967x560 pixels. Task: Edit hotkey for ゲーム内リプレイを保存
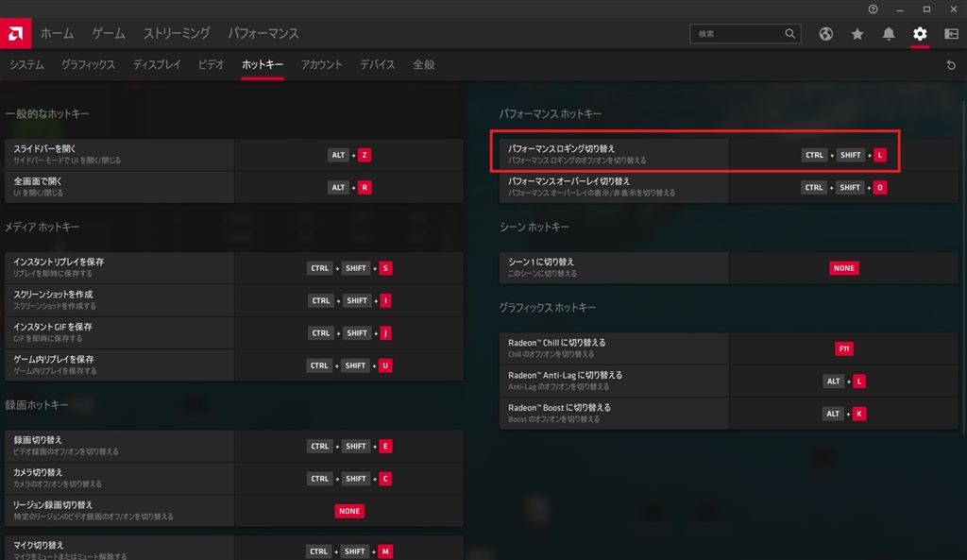click(x=349, y=365)
